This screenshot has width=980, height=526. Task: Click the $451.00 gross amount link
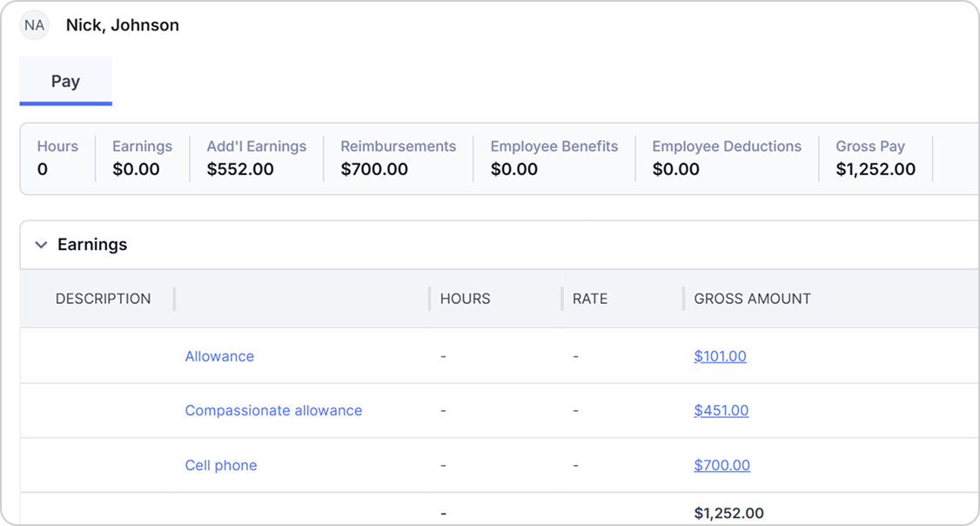tap(722, 410)
